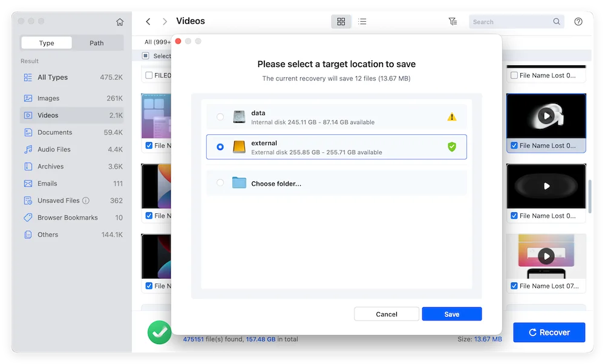Click the 475151 files found count

(194, 339)
